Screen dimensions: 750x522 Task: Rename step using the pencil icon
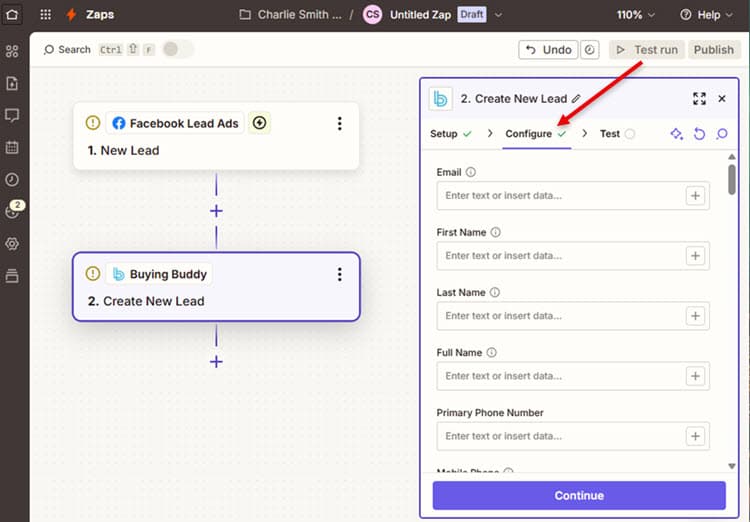coord(576,99)
